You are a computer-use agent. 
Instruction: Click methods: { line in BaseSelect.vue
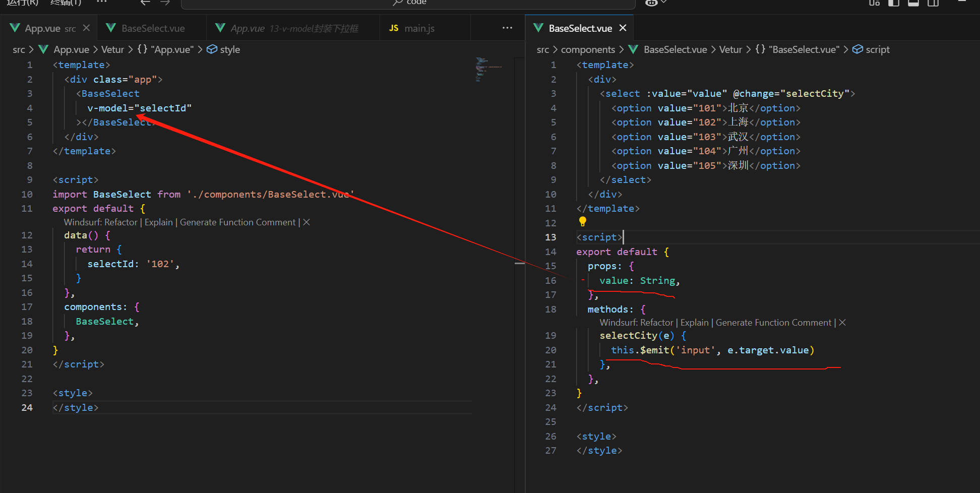point(617,309)
